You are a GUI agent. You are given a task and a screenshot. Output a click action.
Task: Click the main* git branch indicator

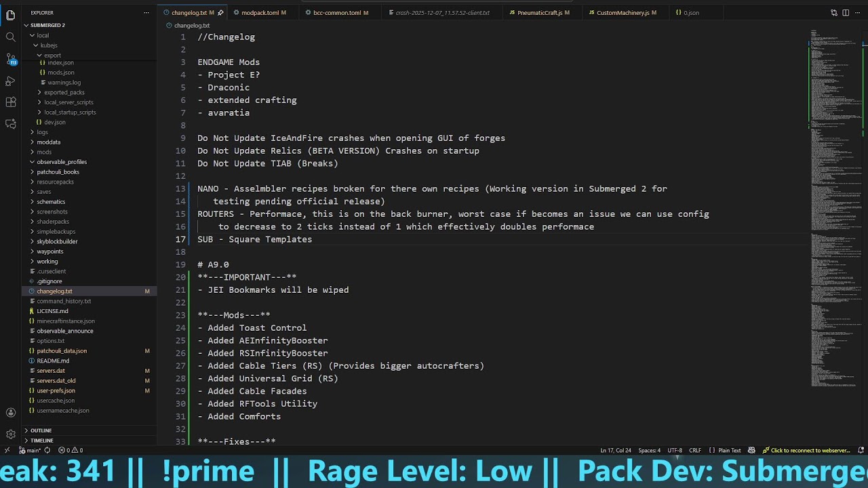click(30, 450)
